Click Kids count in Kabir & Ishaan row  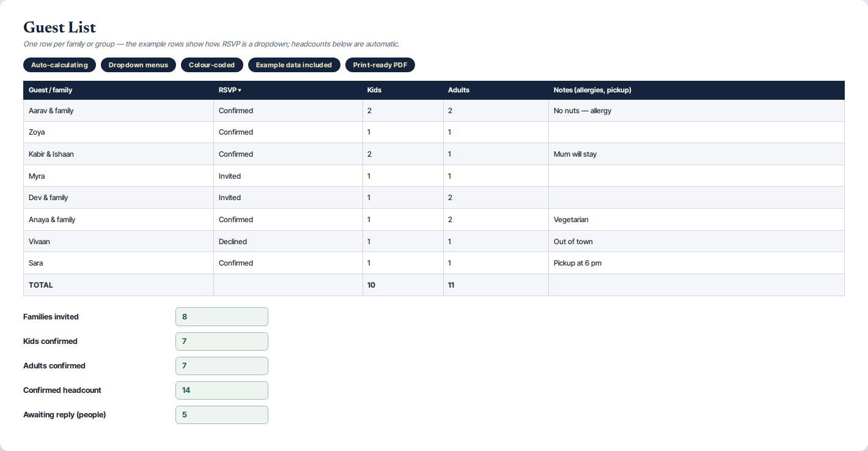(403, 154)
